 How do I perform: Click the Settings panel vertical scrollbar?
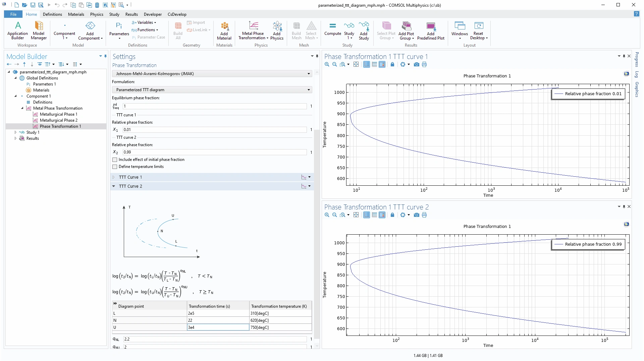tap(317, 235)
